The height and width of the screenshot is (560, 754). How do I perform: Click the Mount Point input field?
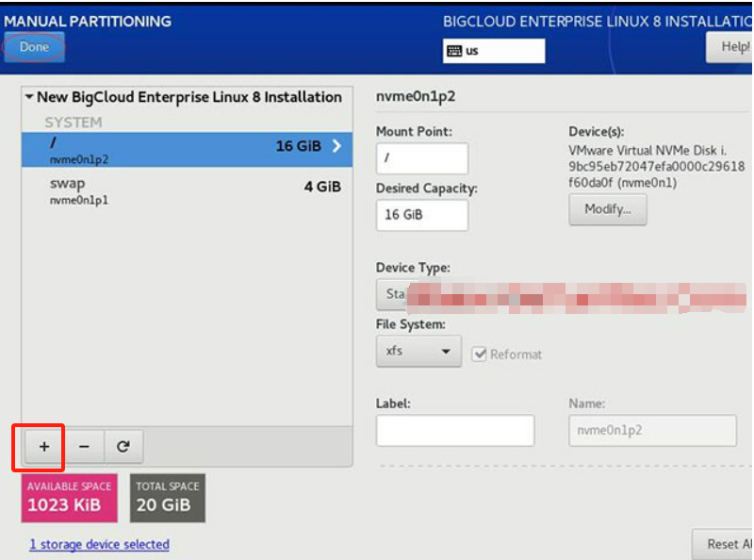pyautogui.click(x=422, y=157)
